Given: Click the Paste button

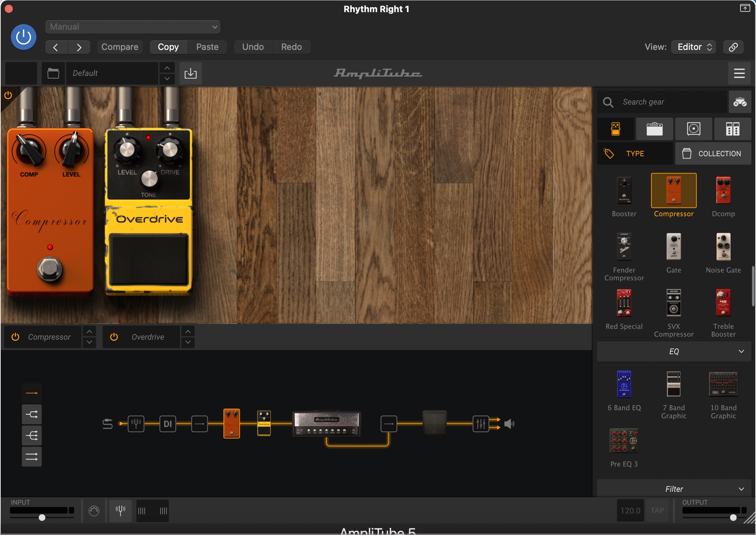Looking at the screenshot, I should [x=207, y=47].
